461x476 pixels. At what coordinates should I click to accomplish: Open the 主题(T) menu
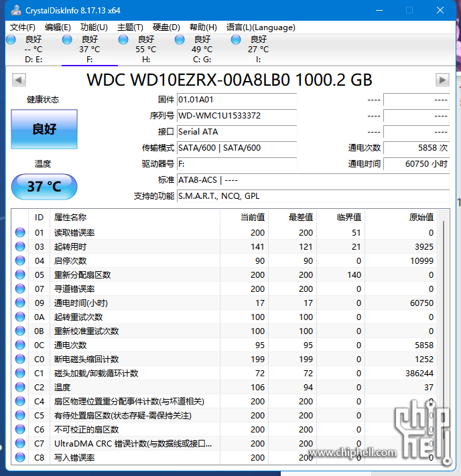(130, 27)
